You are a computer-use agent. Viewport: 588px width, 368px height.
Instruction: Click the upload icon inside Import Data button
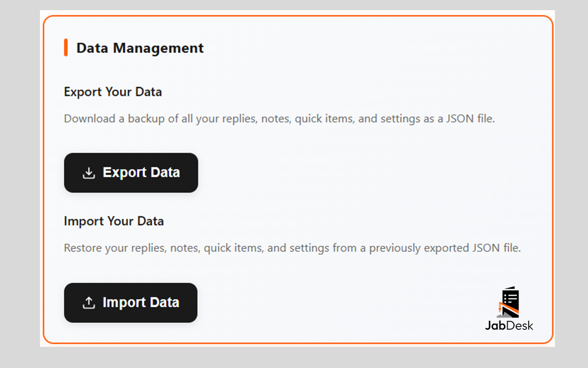[x=88, y=302]
